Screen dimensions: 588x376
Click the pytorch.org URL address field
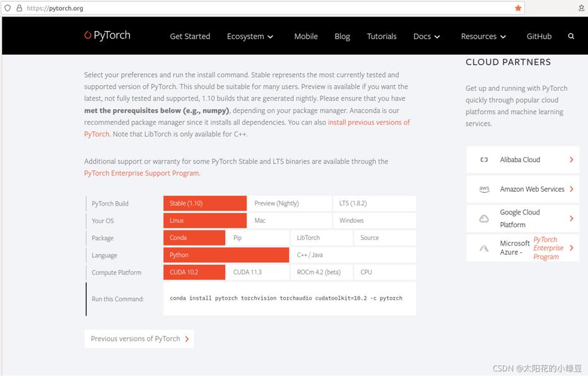tap(262, 8)
